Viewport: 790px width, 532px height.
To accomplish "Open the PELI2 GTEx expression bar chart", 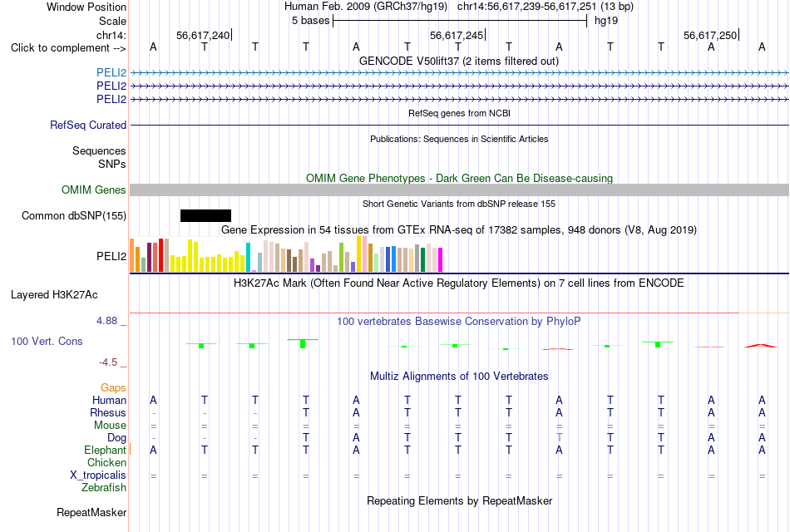I will click(286, 254).
